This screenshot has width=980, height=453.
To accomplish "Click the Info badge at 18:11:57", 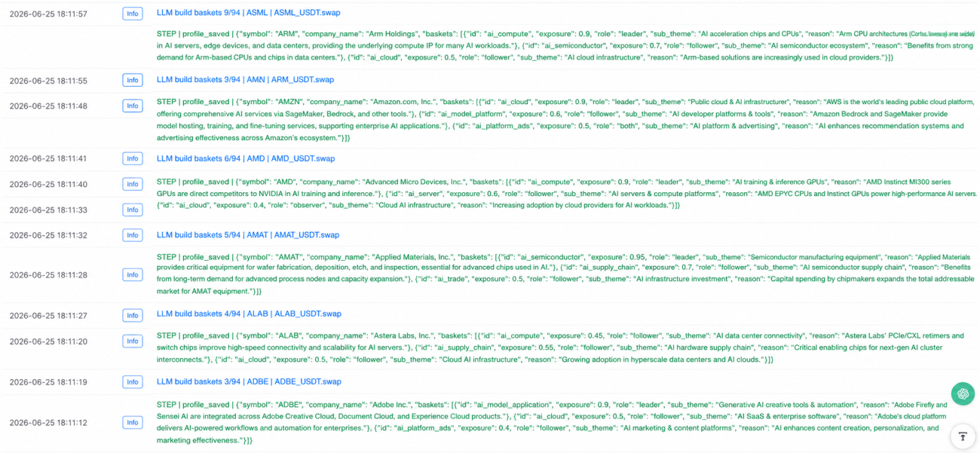I will (133, 14).
